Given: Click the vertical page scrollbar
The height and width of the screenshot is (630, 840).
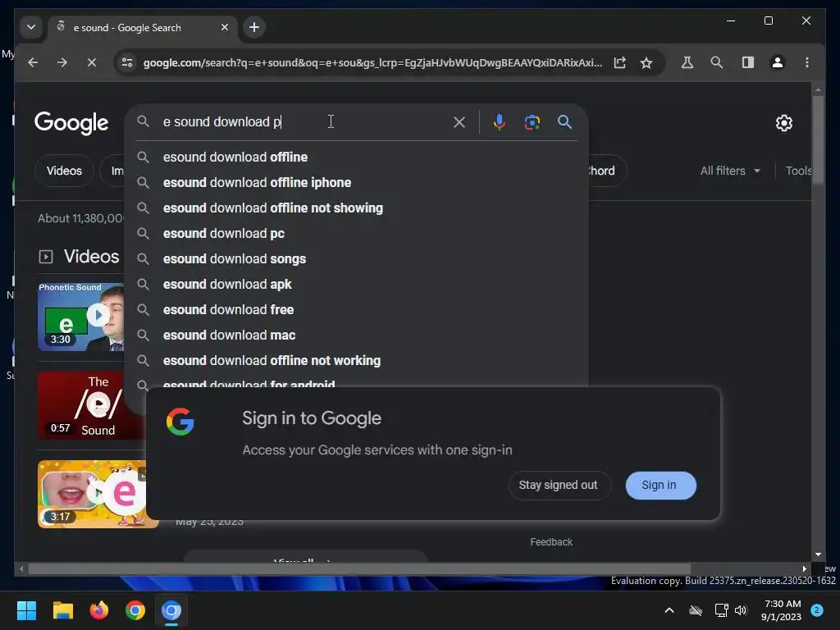Looking at the screenshot, I should pos(818,140).
